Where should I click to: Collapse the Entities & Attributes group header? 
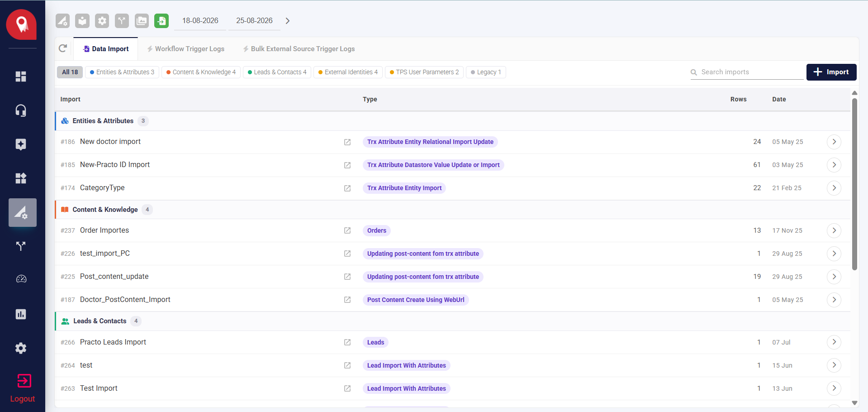coord(452,121)
